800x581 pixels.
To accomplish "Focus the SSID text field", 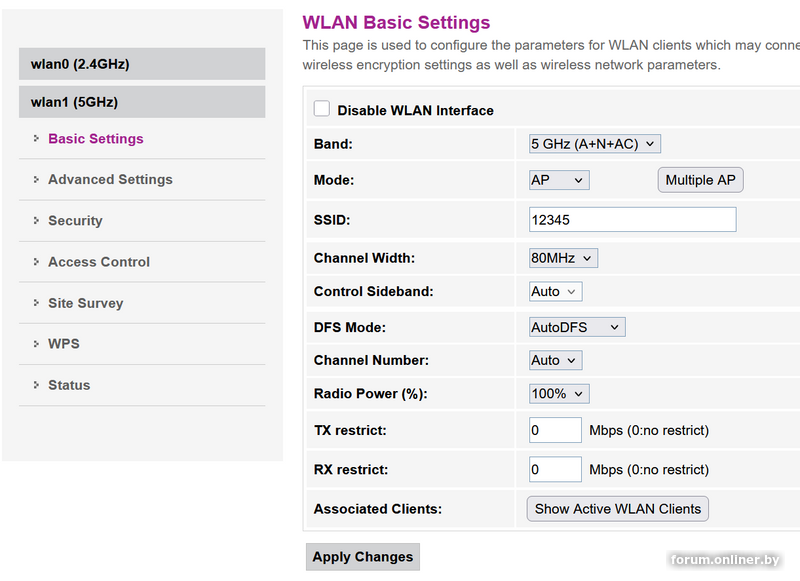I will (x=632, y=220).
